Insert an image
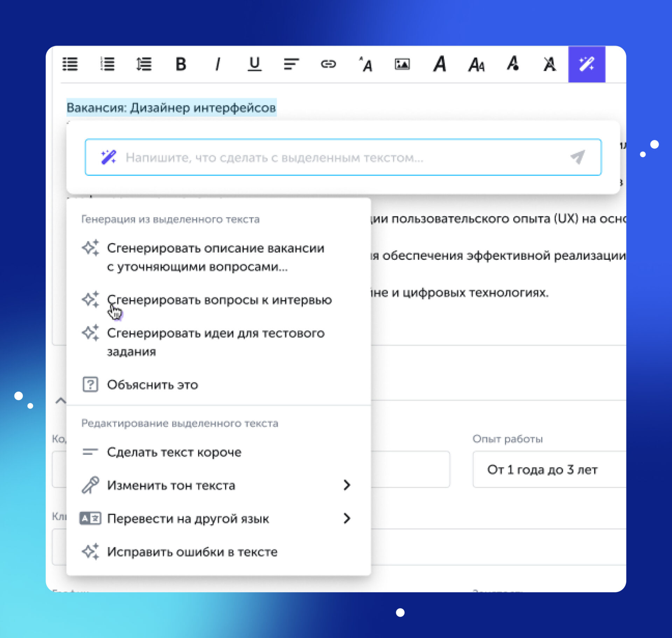Viewport: 672px width, 638px height. tap(402, 64)
